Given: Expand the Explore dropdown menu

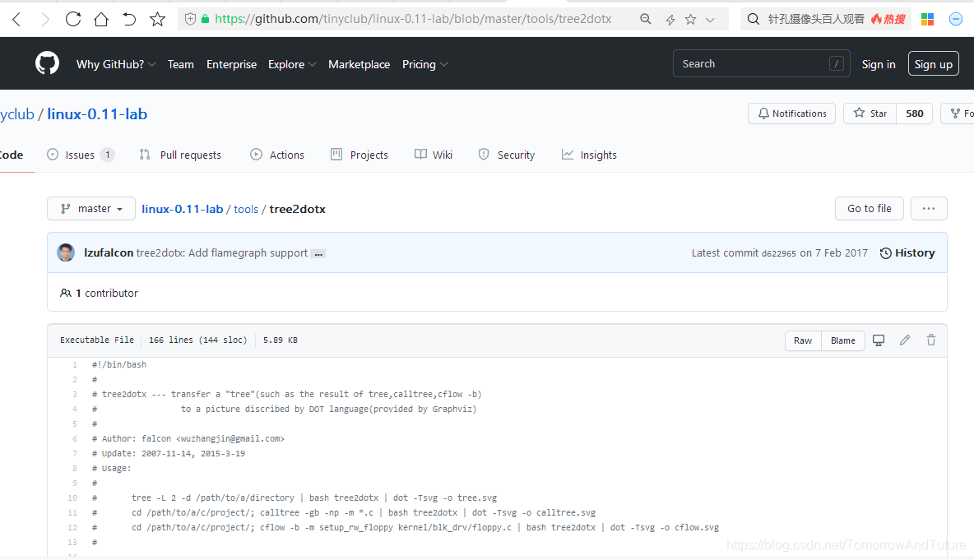Looking at the screenshot, I should click(x=291, y=64).
